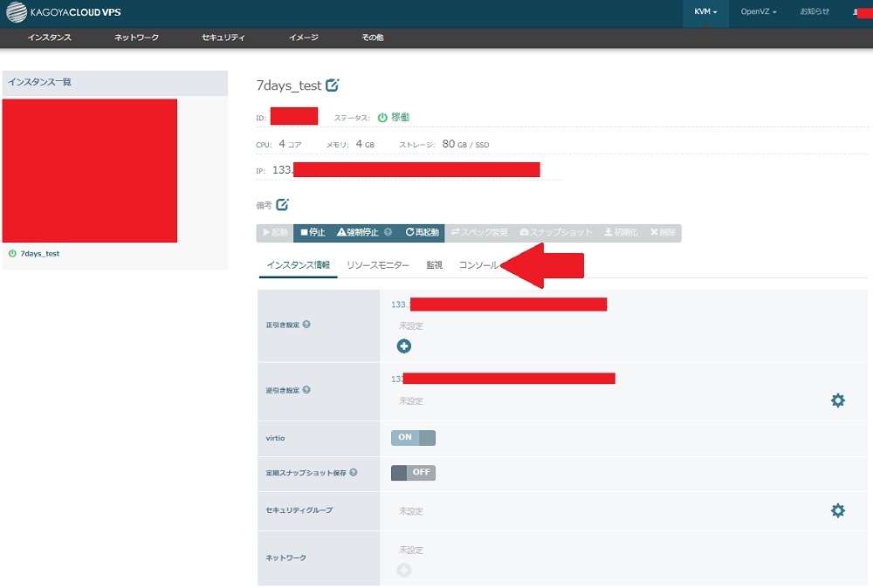The width and height of the screenshot is (873, 588).
Task: Open the gear settings for セキュリティグループ
Action: [837, 510]
